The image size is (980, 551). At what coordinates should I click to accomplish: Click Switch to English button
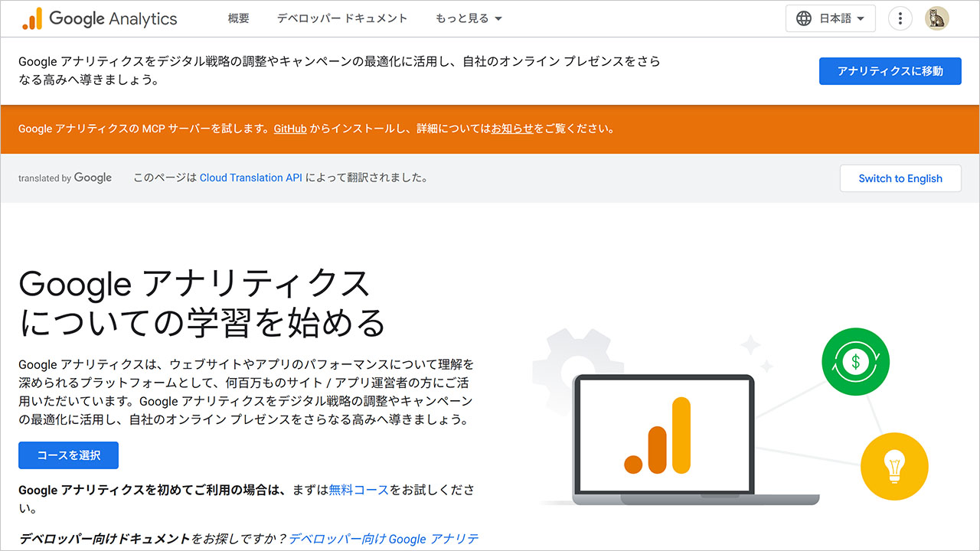pos(900,178)
